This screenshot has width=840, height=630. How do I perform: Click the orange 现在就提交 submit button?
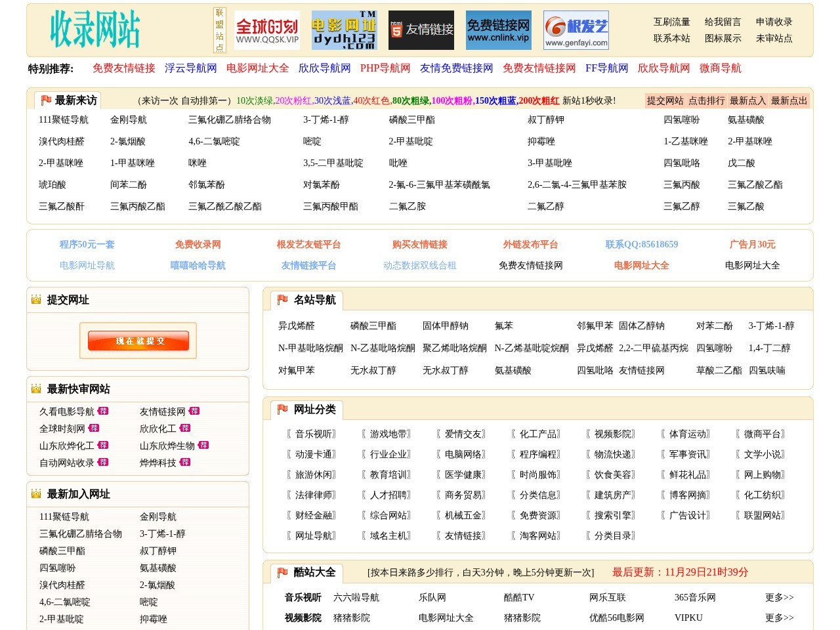point(138,341)
